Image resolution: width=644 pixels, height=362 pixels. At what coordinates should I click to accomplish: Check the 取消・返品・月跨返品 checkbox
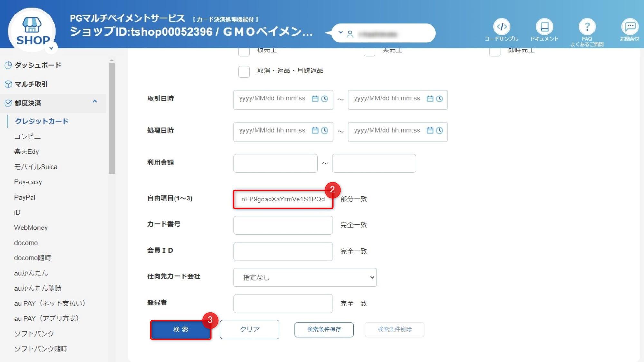[x=243, y=71]
